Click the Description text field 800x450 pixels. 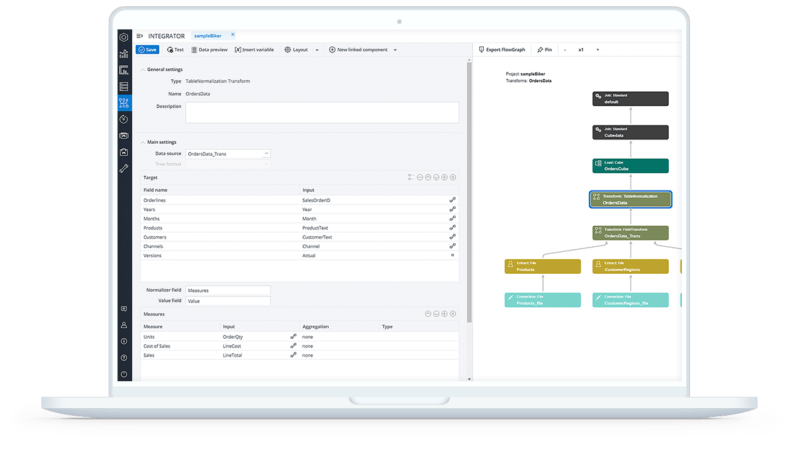point(321,112)
